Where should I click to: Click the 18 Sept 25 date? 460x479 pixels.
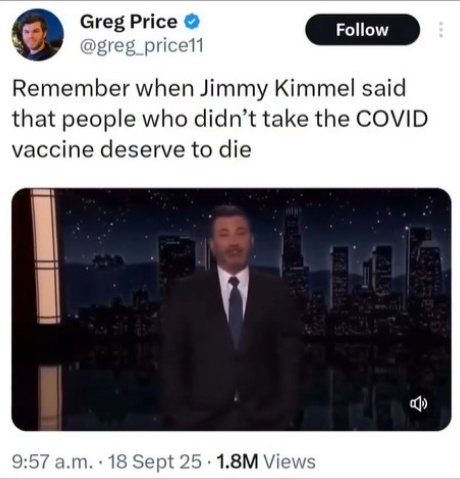click(x=155, y=462)
